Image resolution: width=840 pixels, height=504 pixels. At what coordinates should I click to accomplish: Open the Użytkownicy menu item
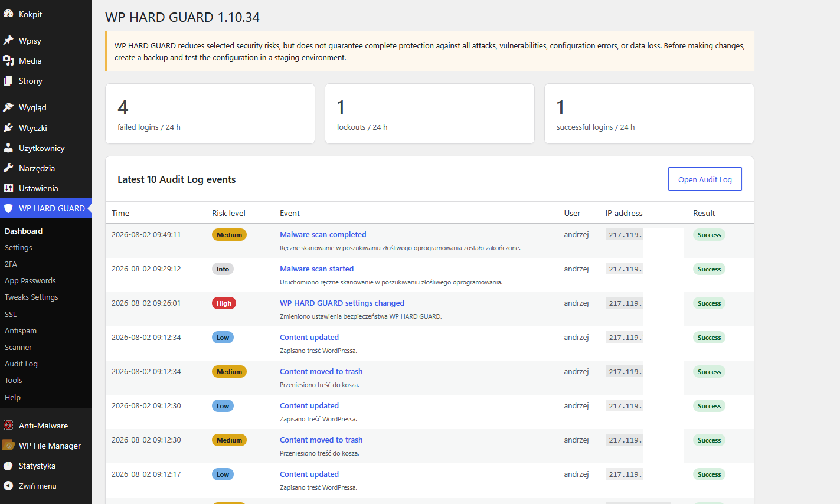[46, 148]
